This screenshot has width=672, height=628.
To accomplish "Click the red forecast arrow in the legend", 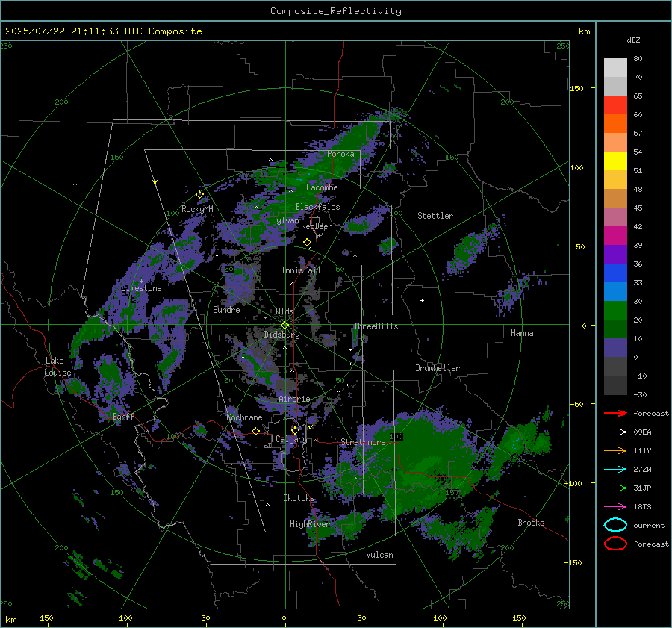I will 615,413.
